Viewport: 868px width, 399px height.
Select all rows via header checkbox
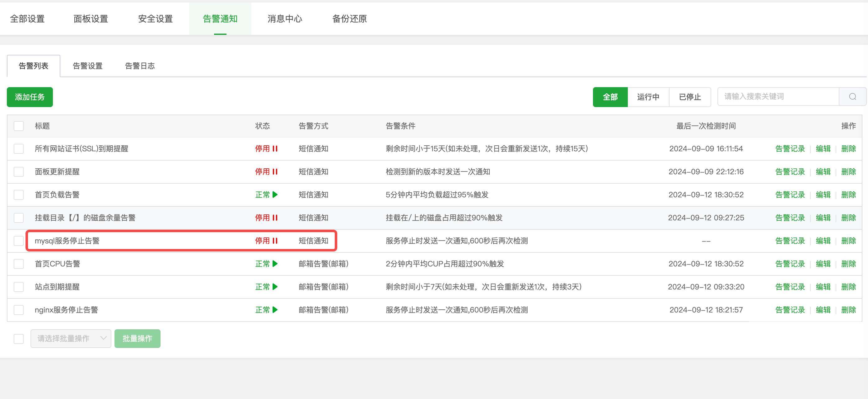(19, 126)
